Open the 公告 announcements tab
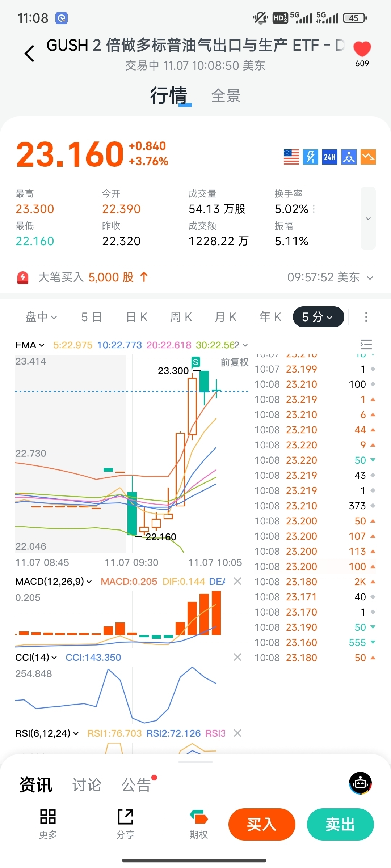391x868 pixels. coord(136,784)
